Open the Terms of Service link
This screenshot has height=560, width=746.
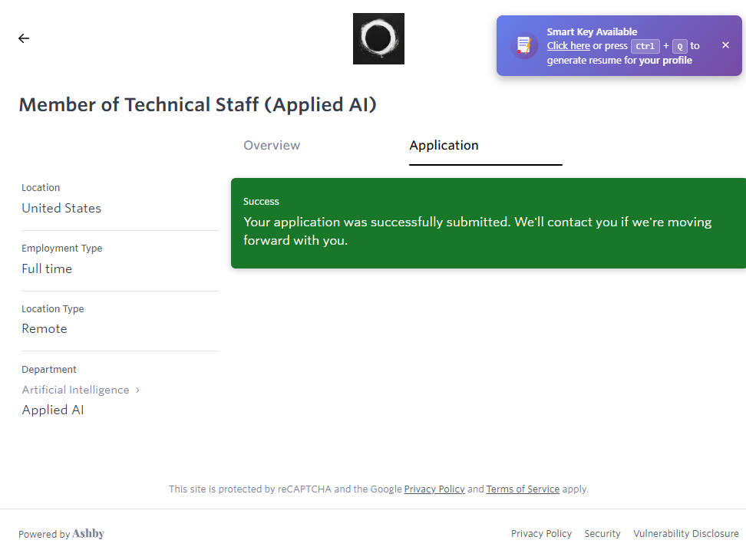523,489
